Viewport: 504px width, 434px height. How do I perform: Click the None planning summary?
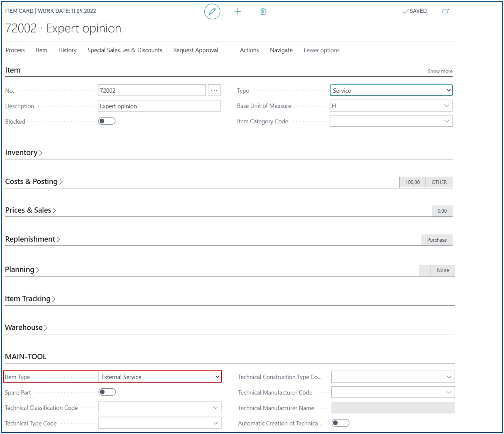pyautogui.click(x=443, y=270)
